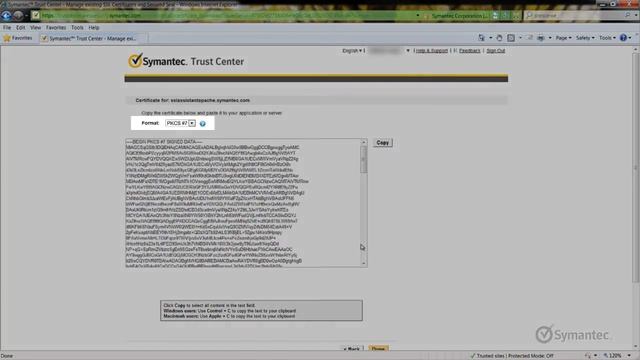Open the Page dropdown menu
640x360 pixels.
pyautogui.click(x=563, y=38)
